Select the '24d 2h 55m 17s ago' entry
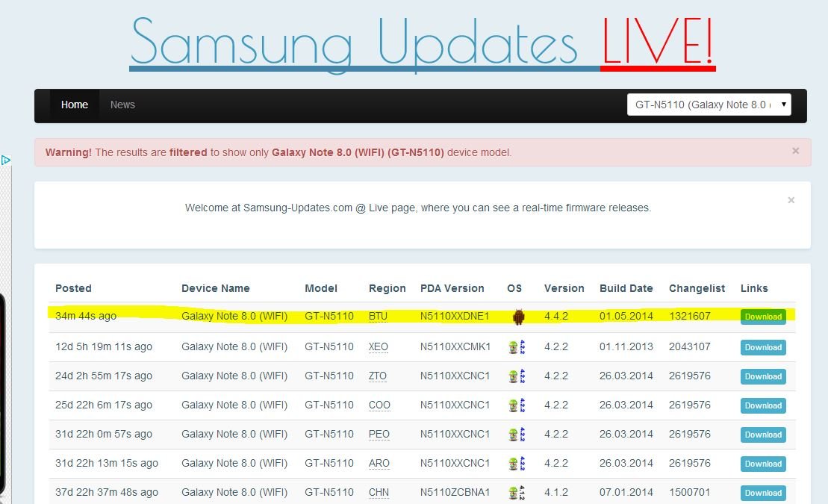This screenshot has height=504, width=828. (x=104, y=376)
